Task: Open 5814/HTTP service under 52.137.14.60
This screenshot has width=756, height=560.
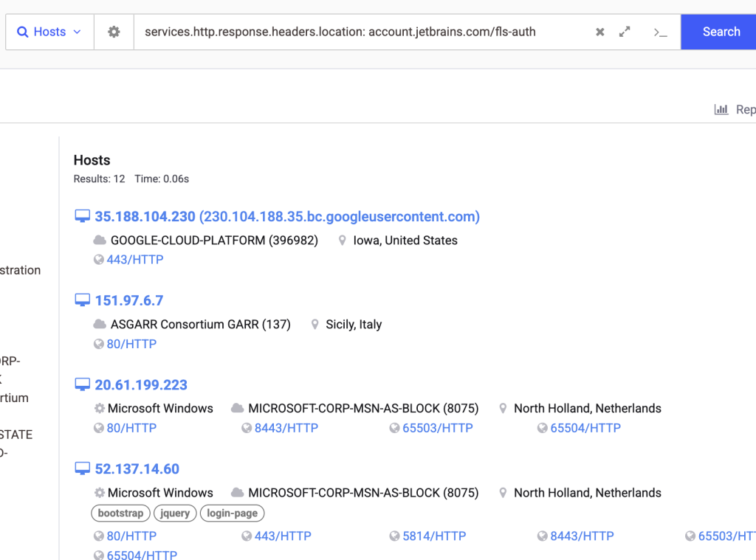Action: 433,536
